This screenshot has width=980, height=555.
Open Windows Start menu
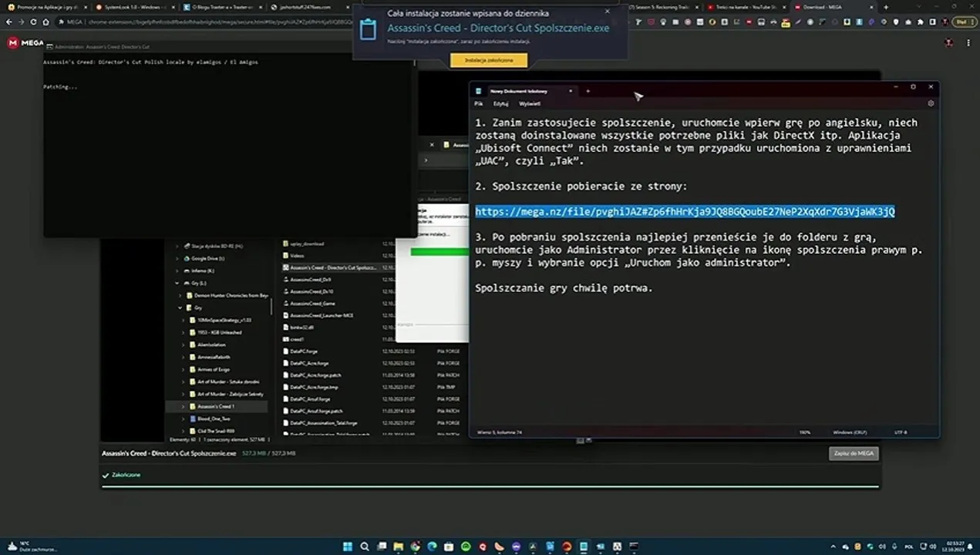pyautogui.click(x=346, y=547)
